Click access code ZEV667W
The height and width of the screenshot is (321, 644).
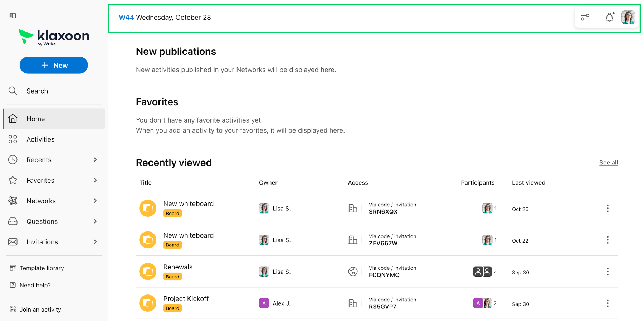tap(383, 243)
